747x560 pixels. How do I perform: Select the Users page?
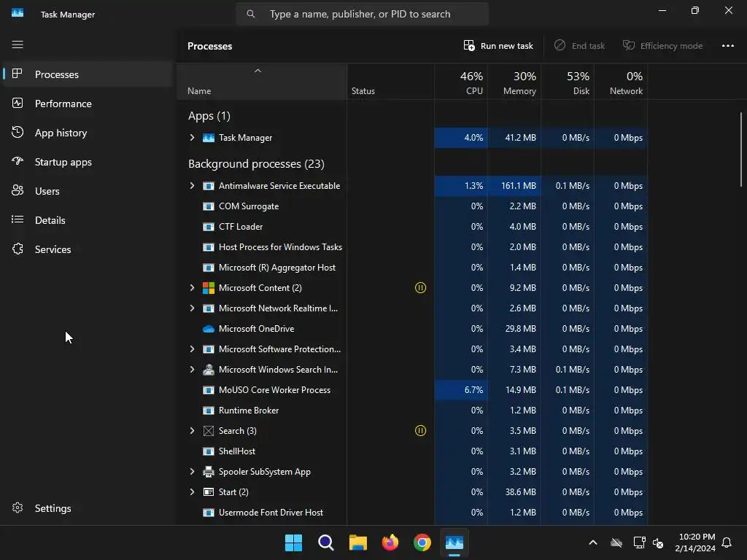click(x=88, y=191)
